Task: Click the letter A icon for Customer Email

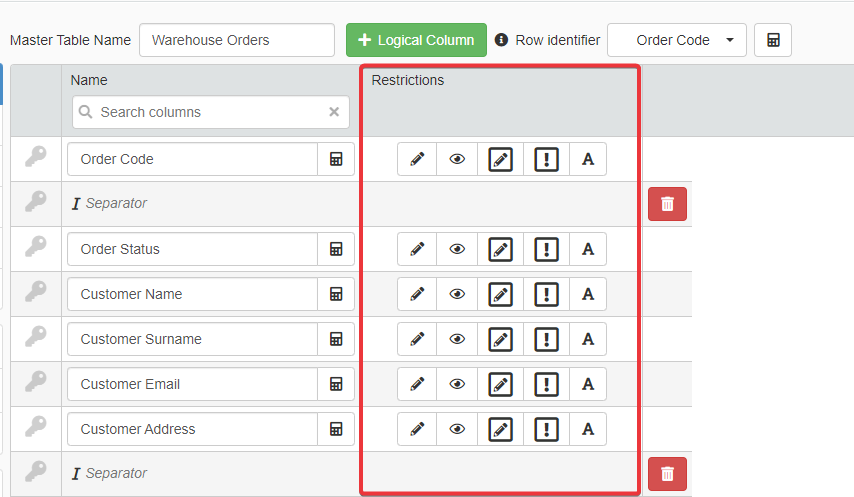Action: pos(588,384)
